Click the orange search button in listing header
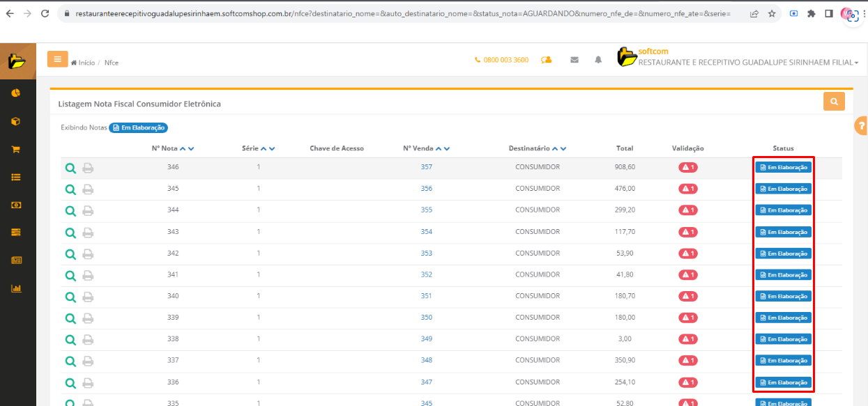 coord(834,101)
